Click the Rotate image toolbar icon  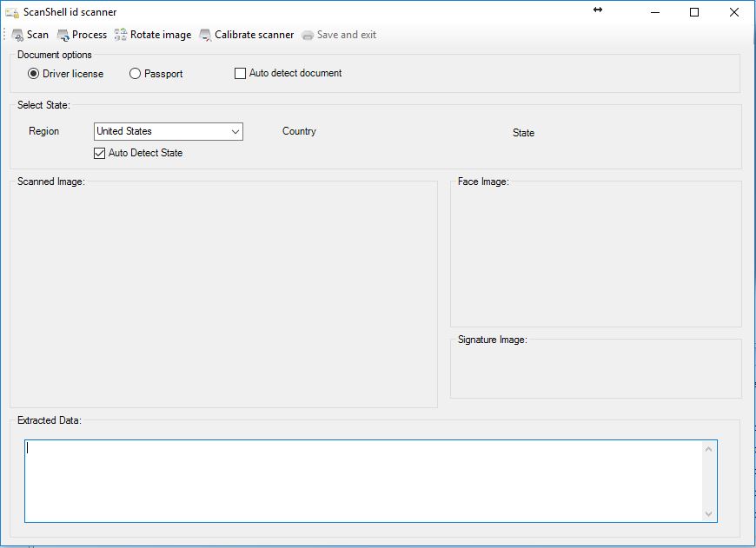[121, 36]
